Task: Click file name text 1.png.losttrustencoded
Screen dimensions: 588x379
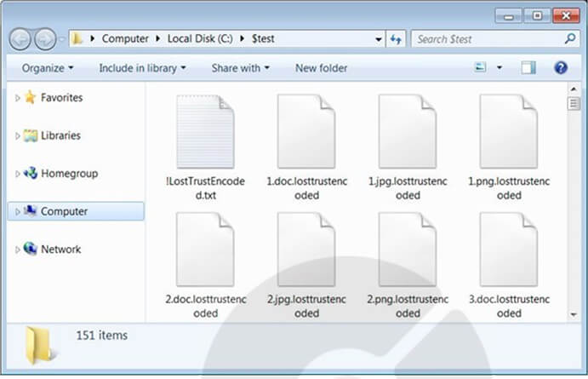Action: (509, 188)
